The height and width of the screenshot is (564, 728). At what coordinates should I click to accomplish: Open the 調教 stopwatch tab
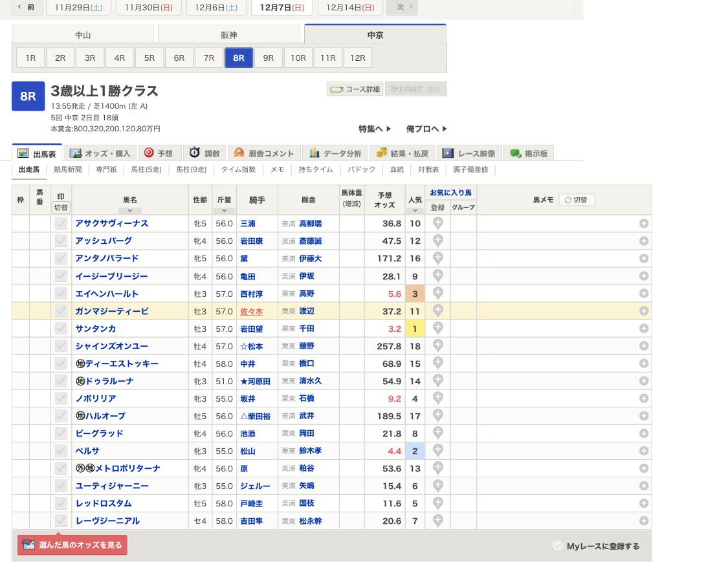click(204, 153)
